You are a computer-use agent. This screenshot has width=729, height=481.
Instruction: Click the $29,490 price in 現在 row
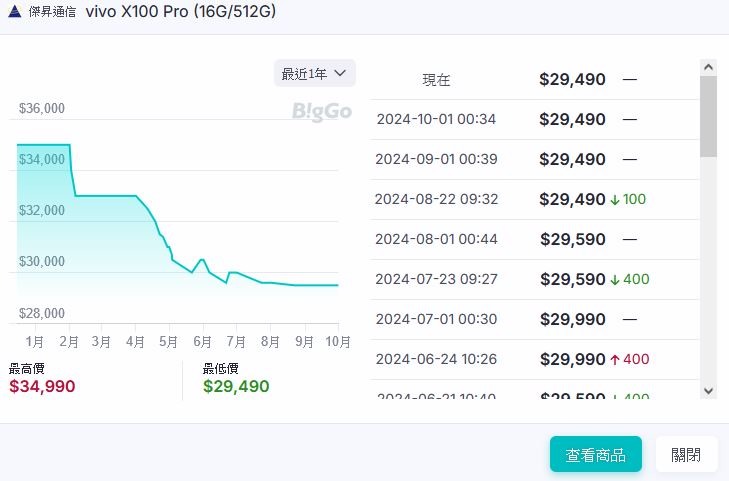(x=572, y=79)
